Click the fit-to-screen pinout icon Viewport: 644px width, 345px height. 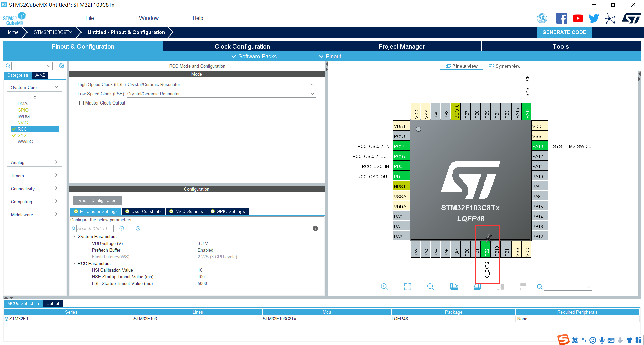pos(408,287)
